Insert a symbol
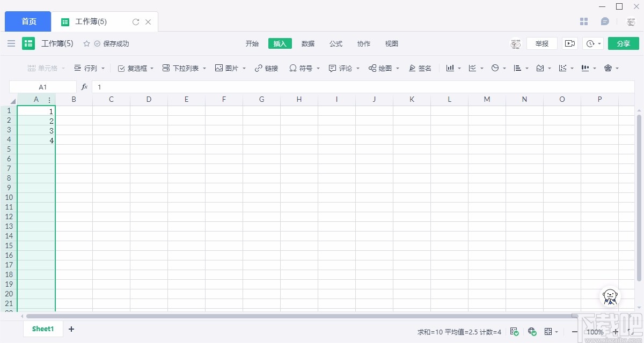Image resolution: width=644 pixels, height=343 pixels. point(302,68)
